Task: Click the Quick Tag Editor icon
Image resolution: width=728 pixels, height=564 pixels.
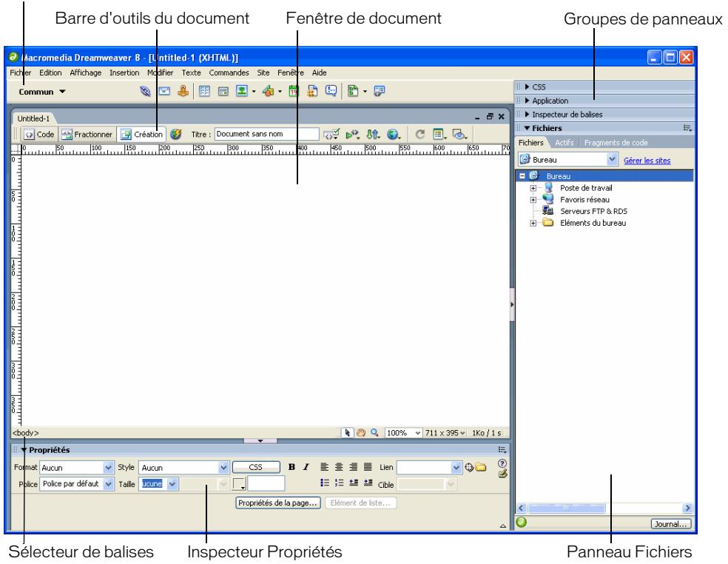Action: click(x=502, y=474)
